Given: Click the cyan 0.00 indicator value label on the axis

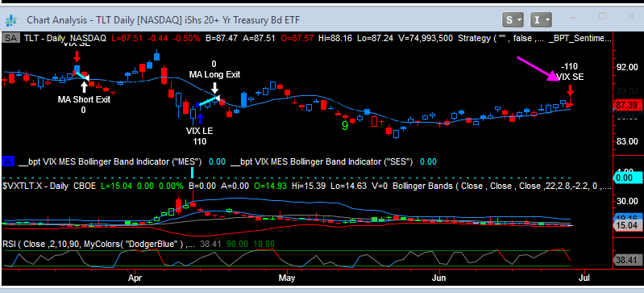Looking at the screenshot, I should coord(628,178).
